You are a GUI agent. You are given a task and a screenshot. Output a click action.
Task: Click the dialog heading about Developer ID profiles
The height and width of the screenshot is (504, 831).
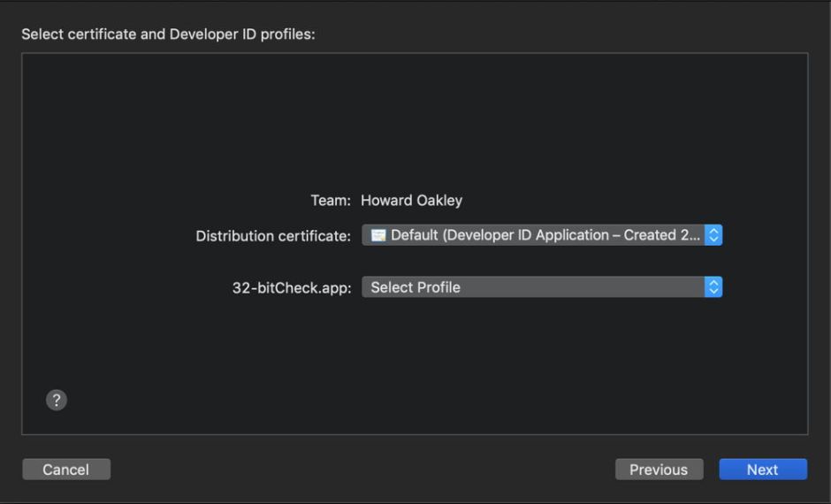point(168,34)
